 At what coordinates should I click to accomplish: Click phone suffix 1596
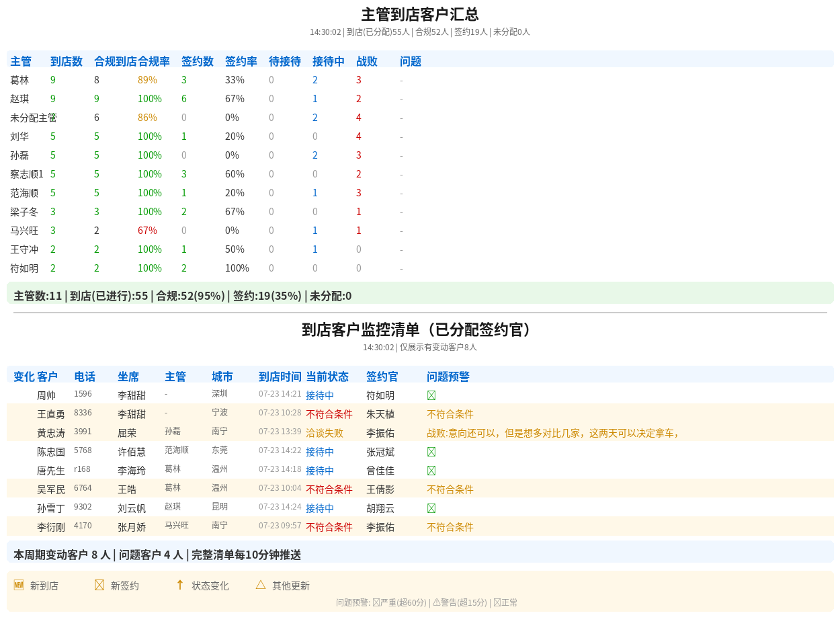pos(83,394)
